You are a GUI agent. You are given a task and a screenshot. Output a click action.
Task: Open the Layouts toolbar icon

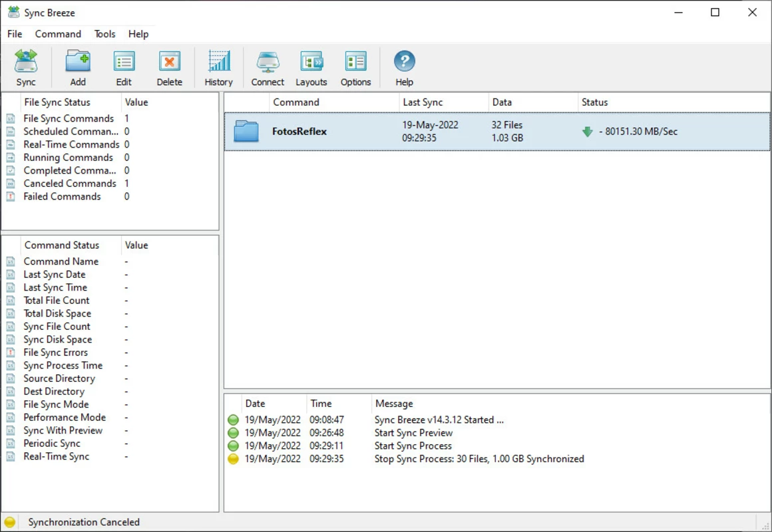(311, 62)
